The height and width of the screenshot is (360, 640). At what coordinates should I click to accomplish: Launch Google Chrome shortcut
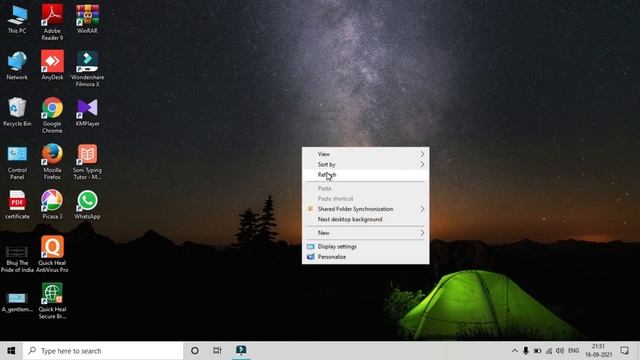pyautogui.click(x=52, y=115)
